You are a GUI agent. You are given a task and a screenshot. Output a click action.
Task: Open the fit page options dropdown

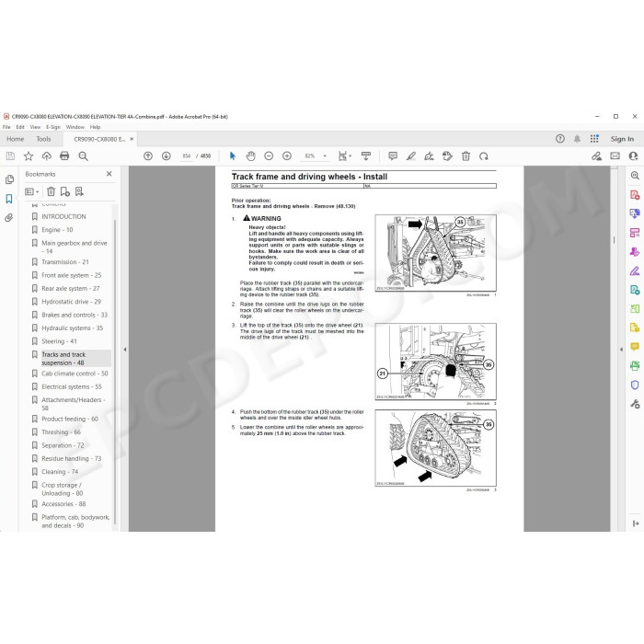click(x=344, y=156)
